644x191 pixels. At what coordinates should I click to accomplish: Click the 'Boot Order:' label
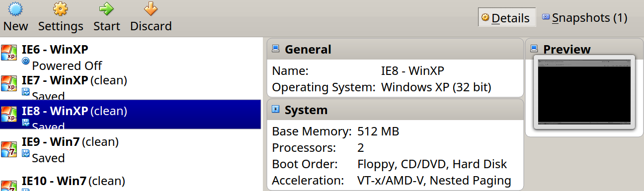305,164
